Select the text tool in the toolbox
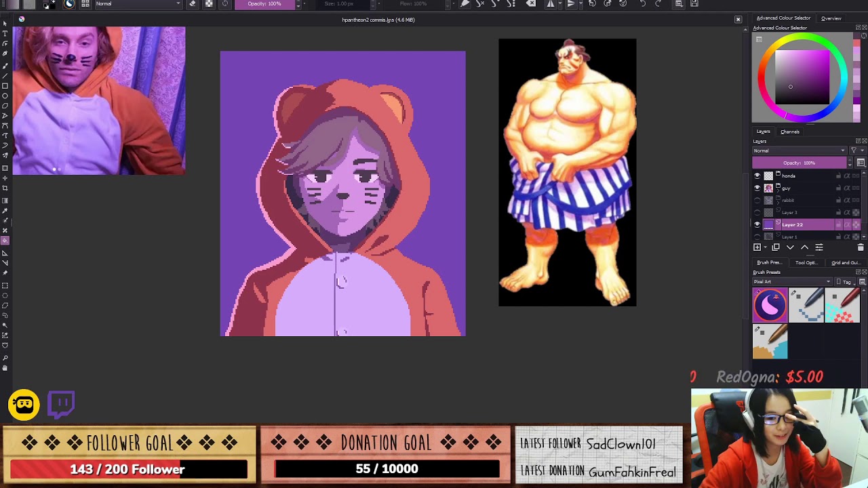Screen dimensions: 868x488 pyautogui.click(x=5, y=34)
